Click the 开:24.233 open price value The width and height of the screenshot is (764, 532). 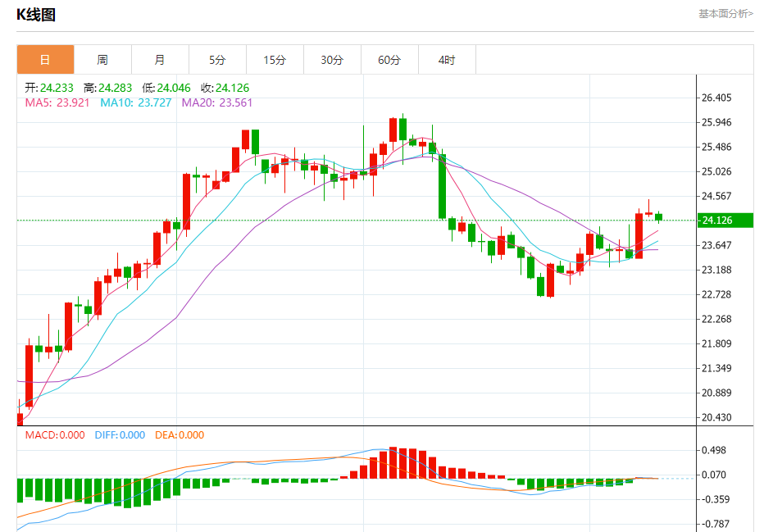click(49, 88)
